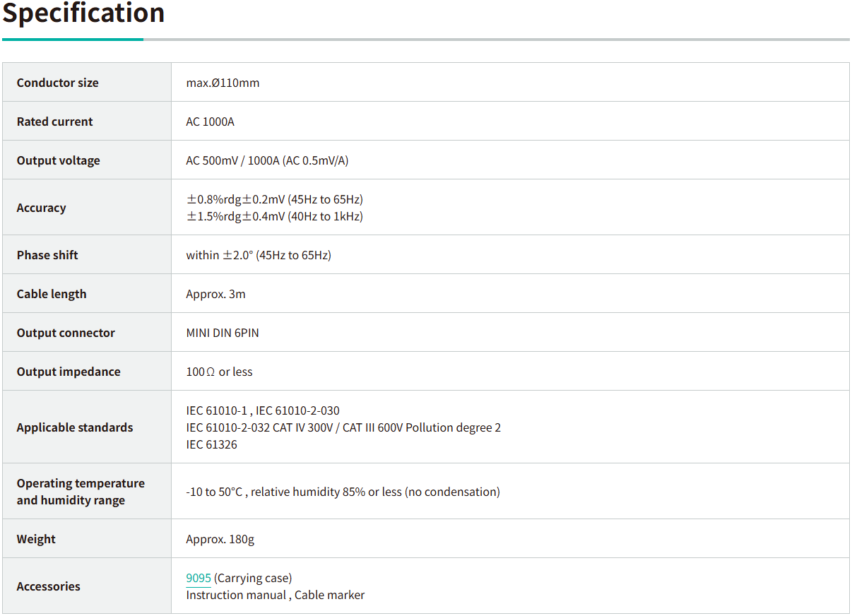
Task: Select the MINI DIN 6PIN connector text
Action: coord(223,333)
